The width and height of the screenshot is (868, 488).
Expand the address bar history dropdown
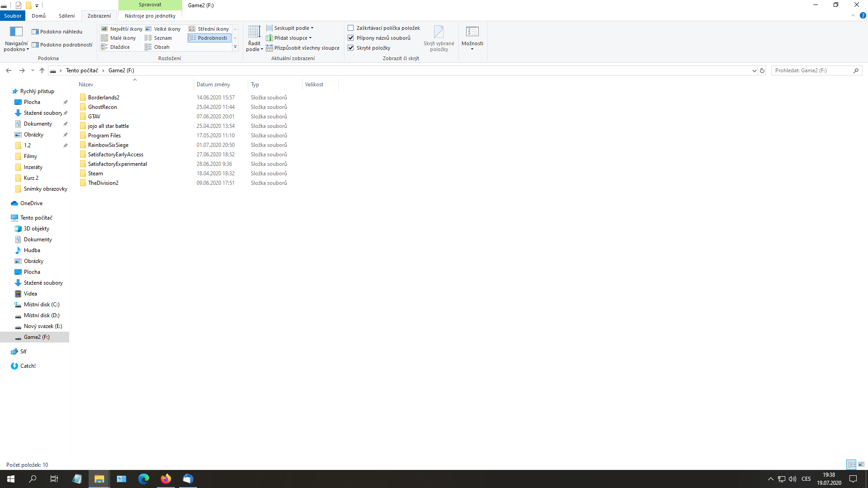[x=754, y=70]
